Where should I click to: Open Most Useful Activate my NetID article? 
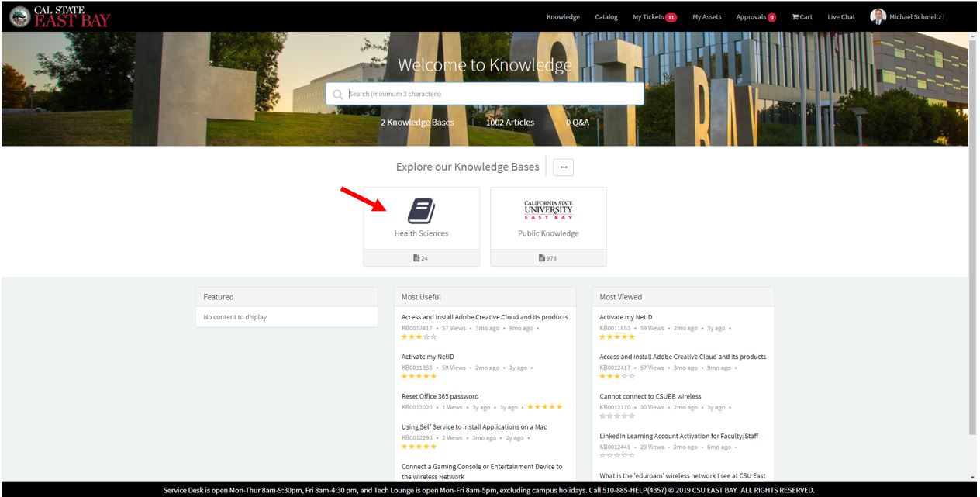428,357
